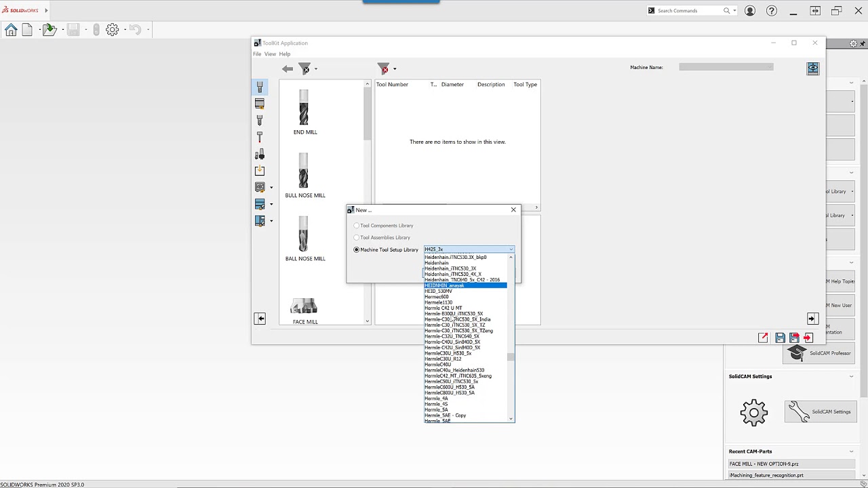Expand the bottom sidebar icon dropdown arrow
Screen dimensions: 868x488
[271, 221]
